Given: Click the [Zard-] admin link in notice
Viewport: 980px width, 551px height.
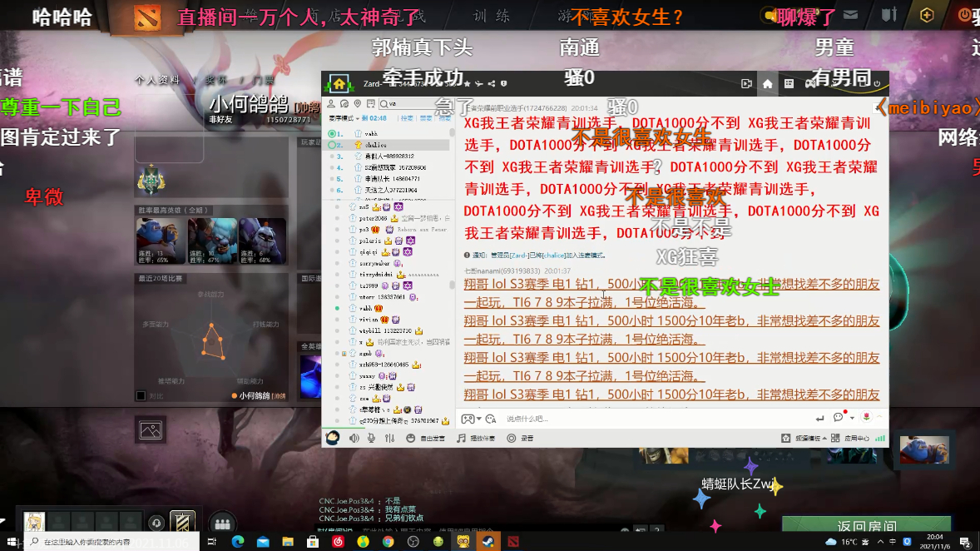Looking at the screenshot, I should [x=519, y=256].
